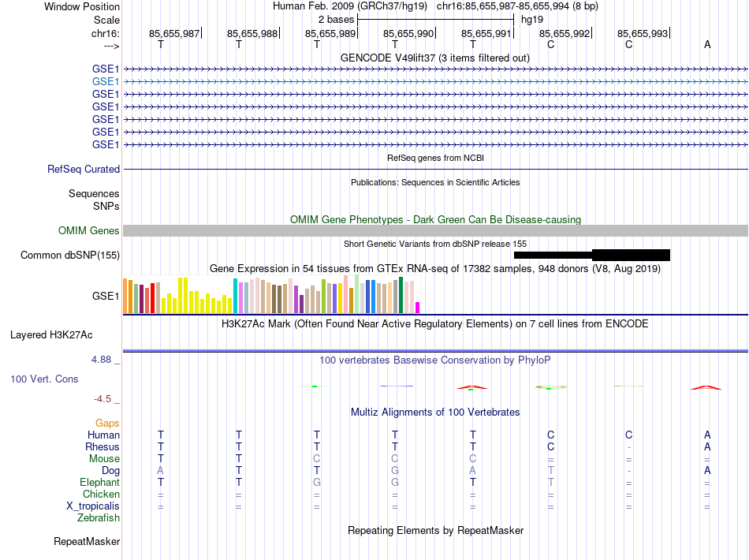This screenshot has width=749, height=560.
Task: Click the light-blue GSE1 transcript label
Action: 106,82
